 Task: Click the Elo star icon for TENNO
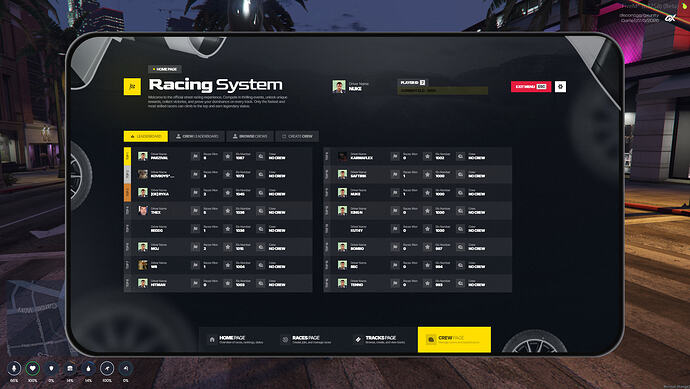point(427,283)
